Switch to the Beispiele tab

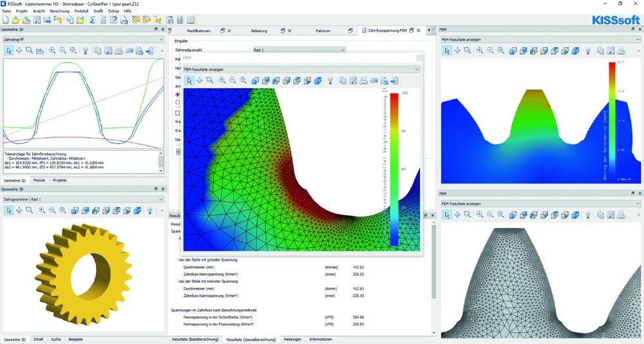75,339
